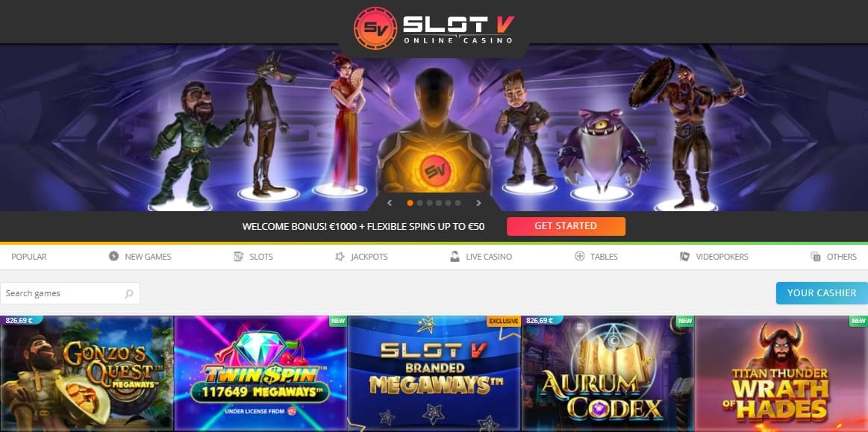
Task: Advance to next banner slide arrow
Action: pos(478,203)
